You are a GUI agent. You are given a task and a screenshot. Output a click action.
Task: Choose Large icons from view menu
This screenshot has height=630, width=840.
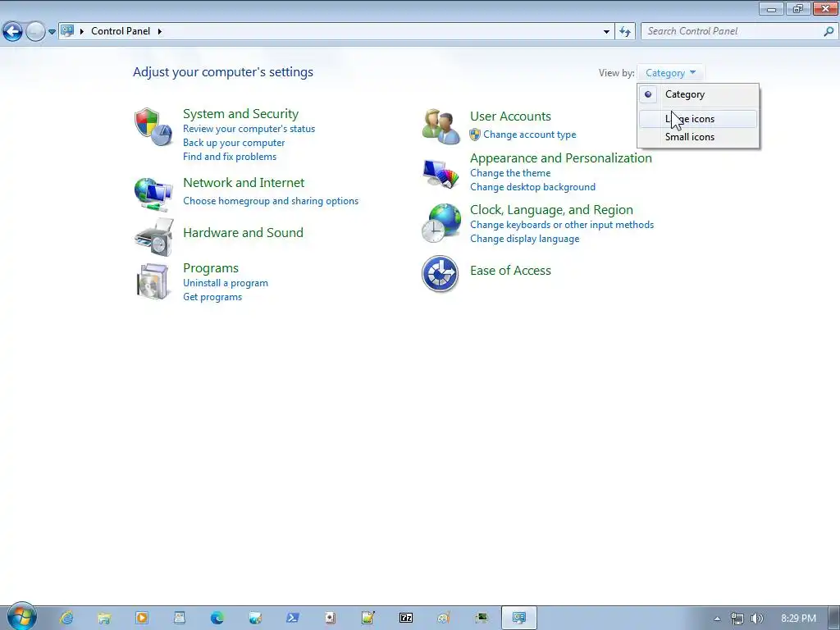(x=698, y=119)
